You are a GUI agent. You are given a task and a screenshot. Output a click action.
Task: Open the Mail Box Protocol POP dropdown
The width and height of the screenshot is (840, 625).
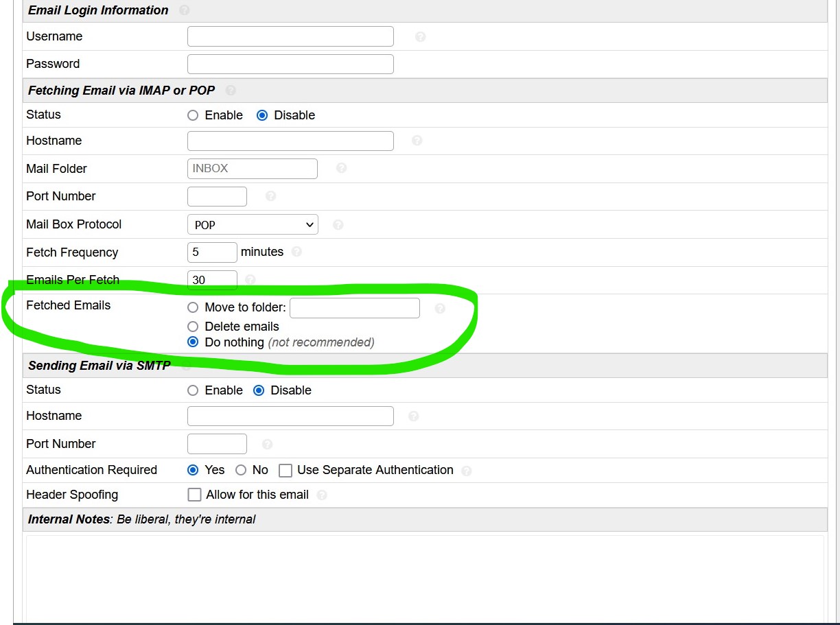[x=253, y=224]
